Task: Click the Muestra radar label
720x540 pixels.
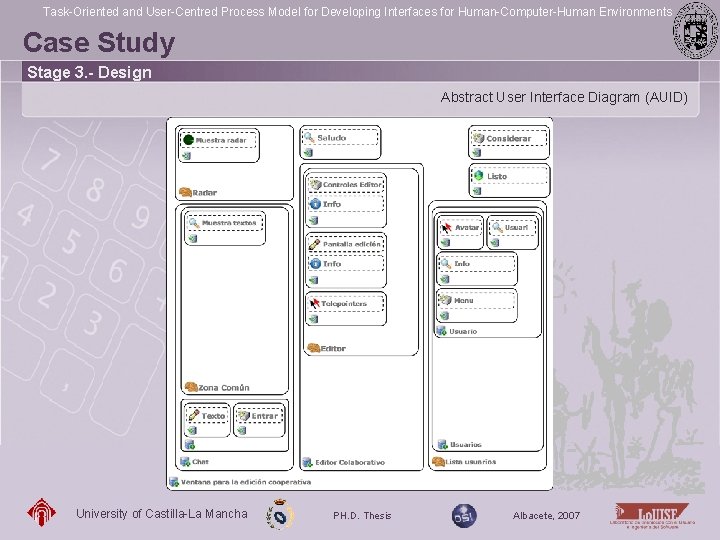Action: tap(221, 140)
